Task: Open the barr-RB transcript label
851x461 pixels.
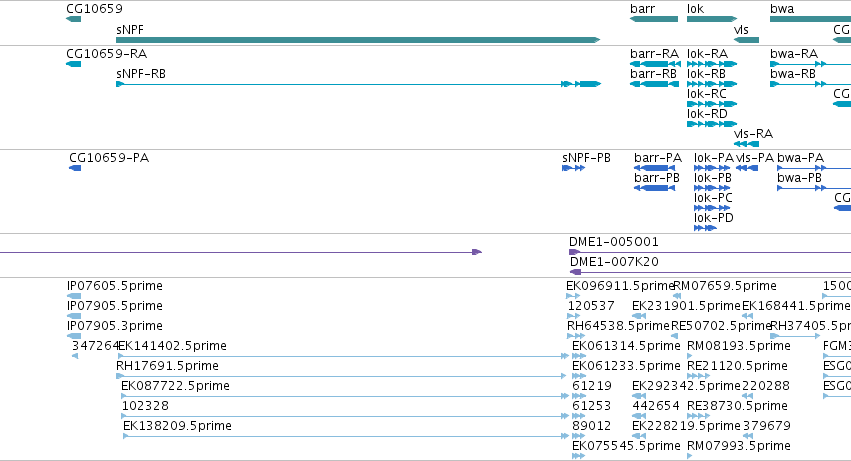Action: pos(653,74)
